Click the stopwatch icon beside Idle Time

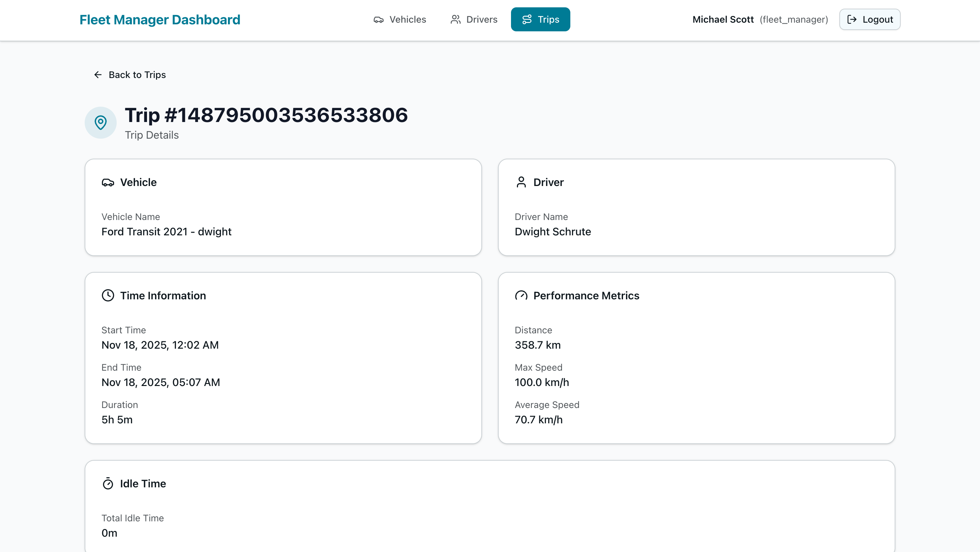tap(108, 484)
